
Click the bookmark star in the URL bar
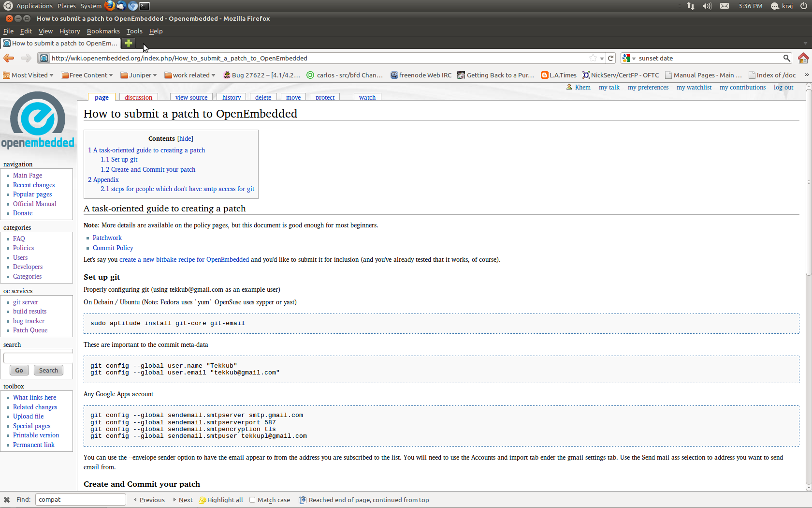pos(593,58)
